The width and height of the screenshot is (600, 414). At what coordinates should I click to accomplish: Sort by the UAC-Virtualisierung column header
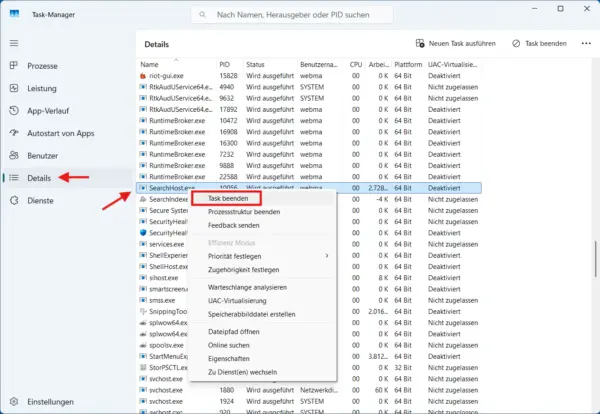(x=453, y=64)
